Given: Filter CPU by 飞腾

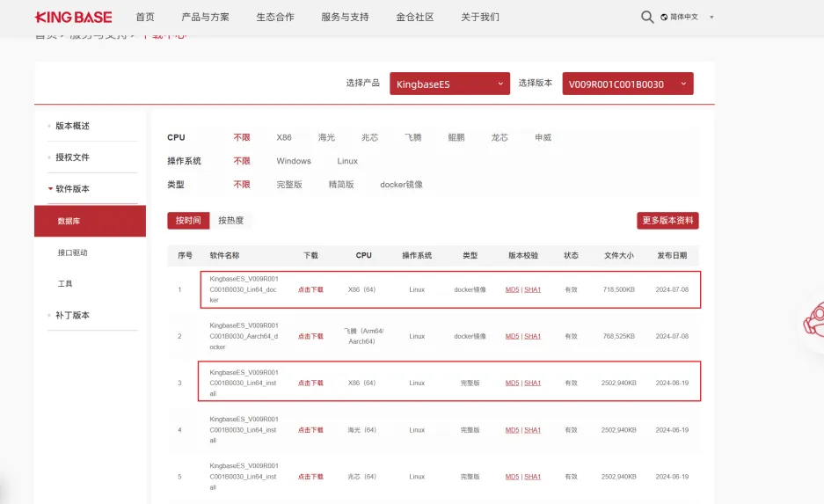Looking at the screenshot, I should (413, 137).
